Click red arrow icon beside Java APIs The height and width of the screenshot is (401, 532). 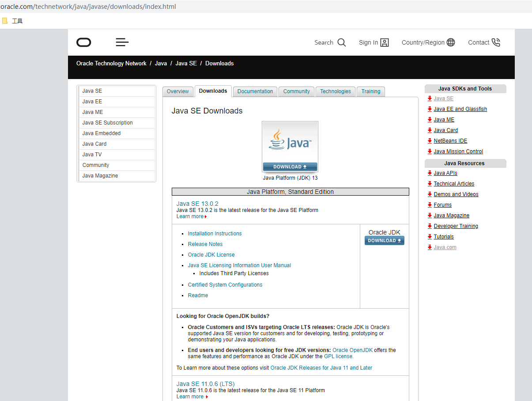[x=430, y=173]
